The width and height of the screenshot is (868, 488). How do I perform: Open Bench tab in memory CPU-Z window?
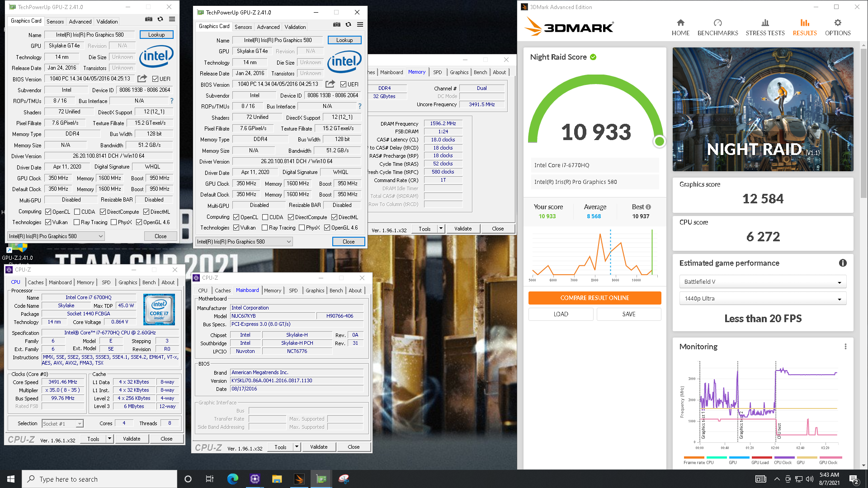(x=480, y=72)
